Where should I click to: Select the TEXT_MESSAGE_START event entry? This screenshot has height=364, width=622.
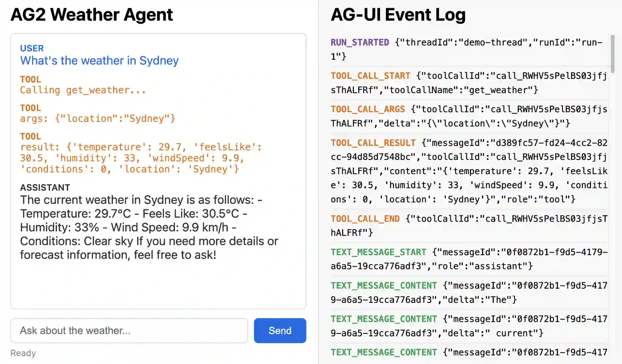(469, 259)
